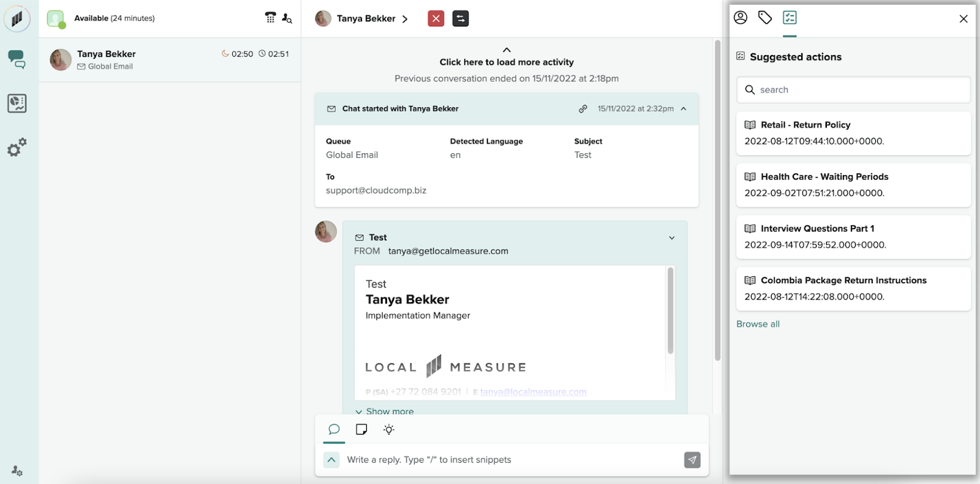This screenshot has height=484, width=980.
Task: Open the contact search icon
Action: (287, 18)
